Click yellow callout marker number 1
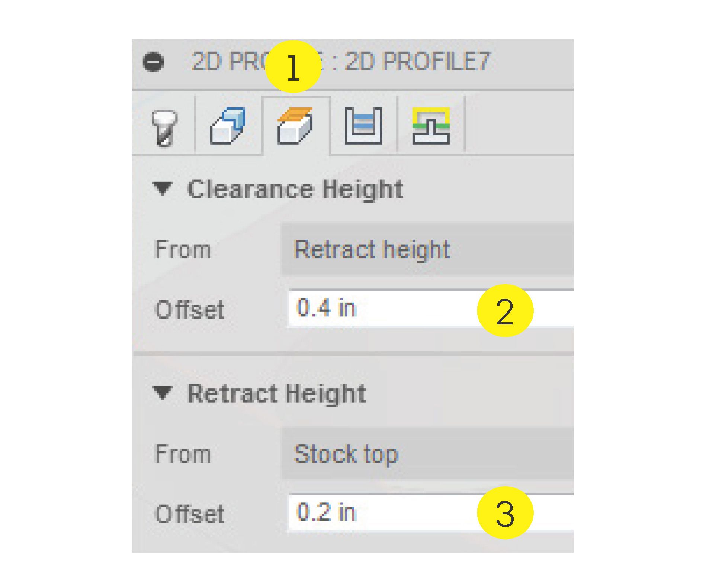The height and width of the screenshot is (588, 706). [293, 67]
